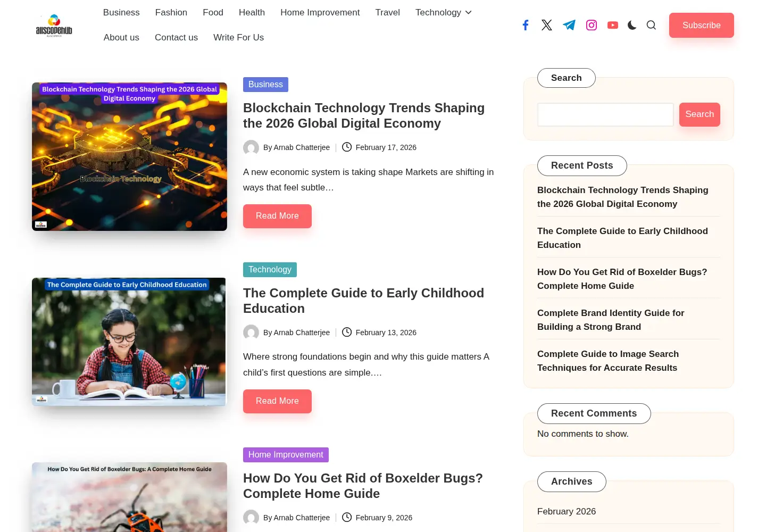Open the Early Childhood Education thumbnail
The width and height of the screenshot is (766, 532).
[x=129, y=342]
